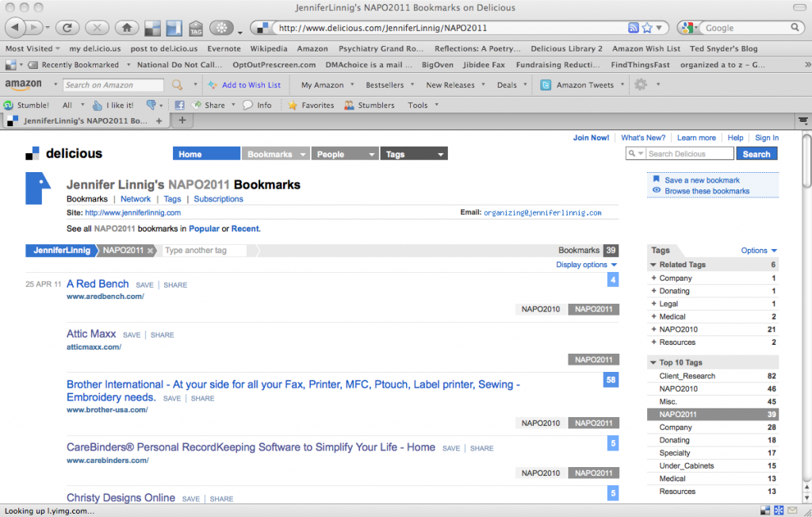Click the magnifier in the Google search box
The height and width of the screenshot is (517, 812).
click(795, 28)
